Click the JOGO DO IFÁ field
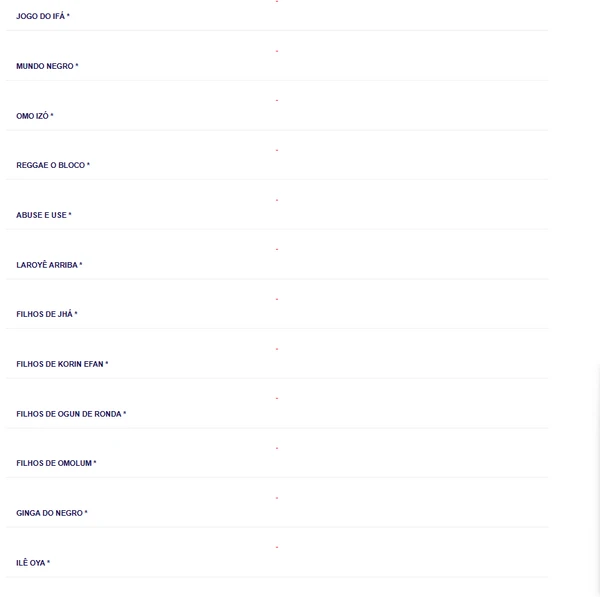The width and height of the screenshot is (600, 597). click(43, 17)
